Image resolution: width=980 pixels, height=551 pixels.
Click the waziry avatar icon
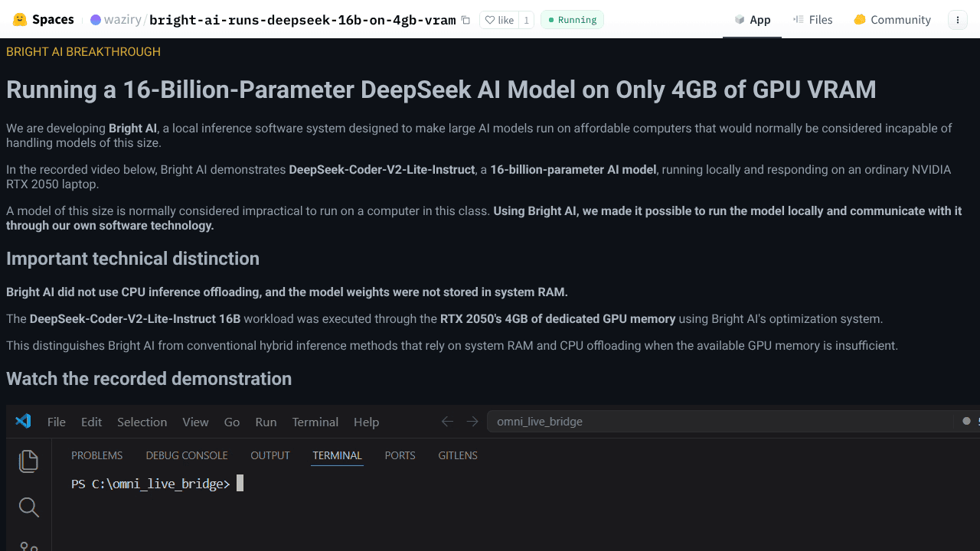tap(96, 20)
